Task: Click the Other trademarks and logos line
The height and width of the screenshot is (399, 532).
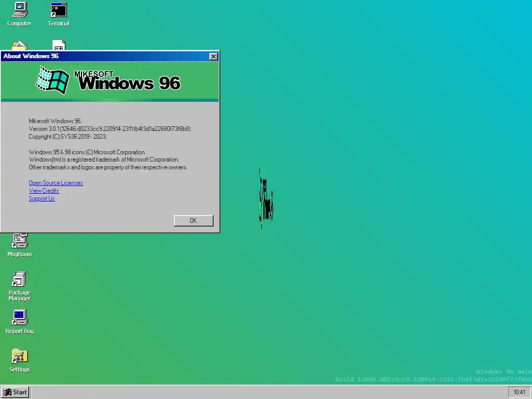Action: (108, 167)
